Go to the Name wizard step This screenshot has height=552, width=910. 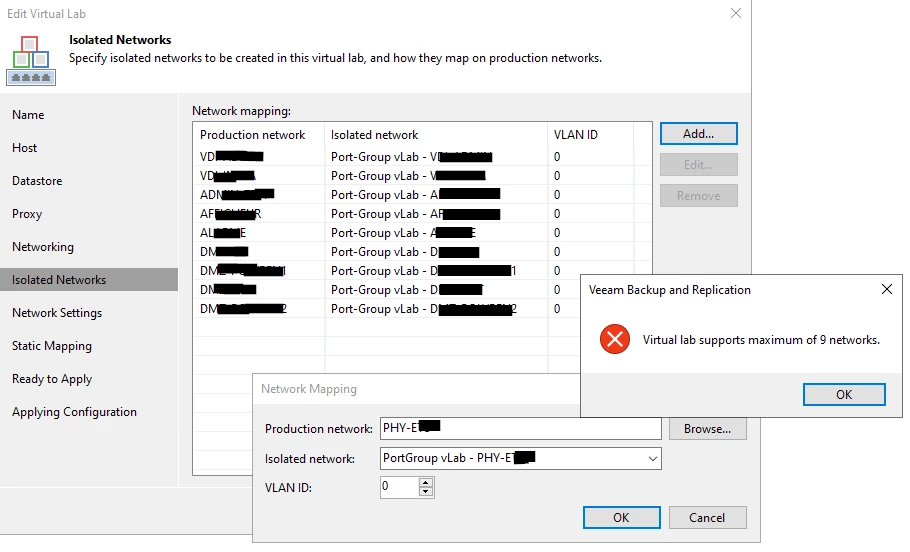click(28, 115)
